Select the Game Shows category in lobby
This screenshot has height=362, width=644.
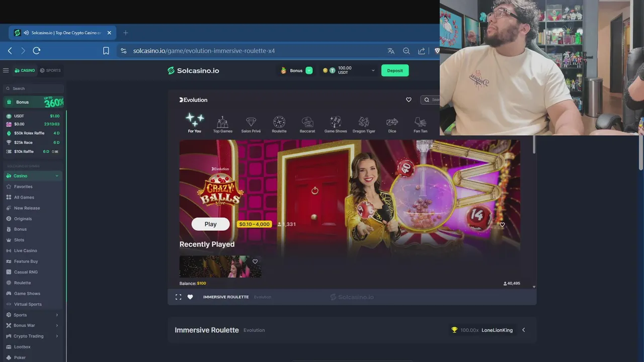coord(336,125)
